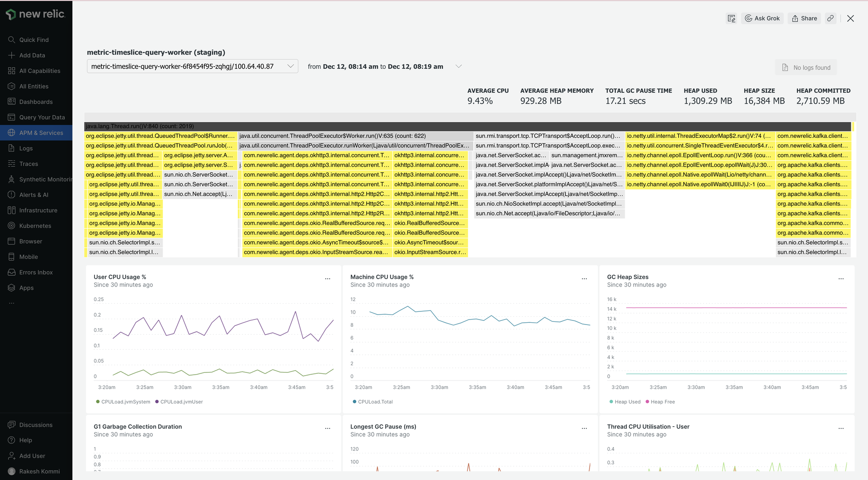Click the Kubernetes icon in sidebar

pos(12,226)
